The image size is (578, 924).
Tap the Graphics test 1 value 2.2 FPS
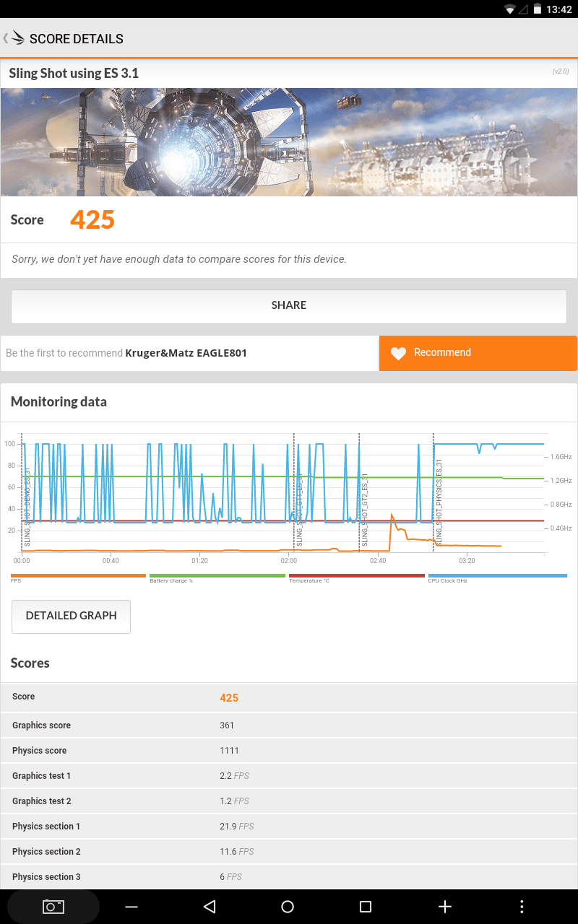(234, 776)
